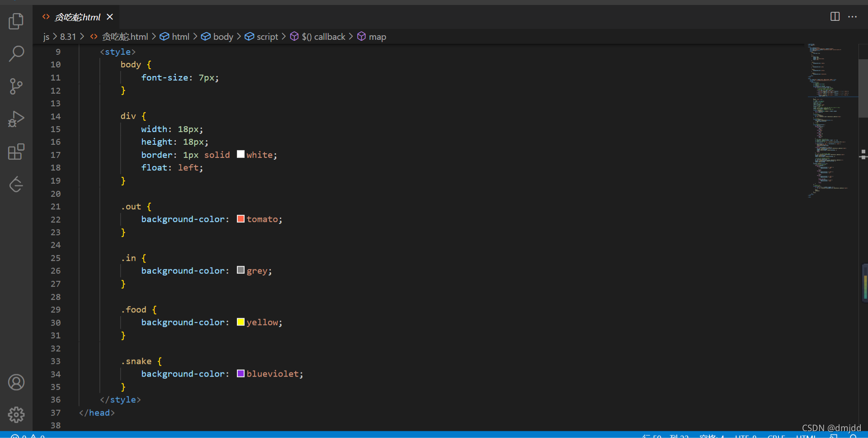This screenshot has height=438, width=868.
Task: Click the .in selector text
Action: (x=128, y=258)
